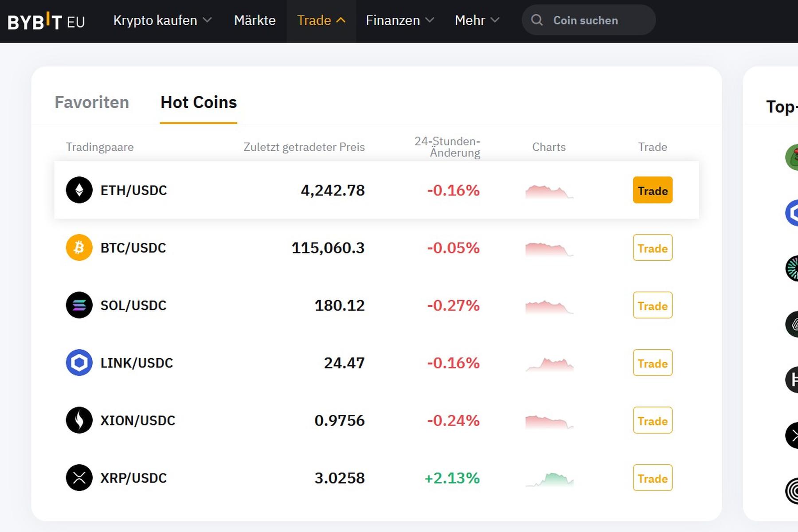
Task: Click Trade button for BTC/USDC
Action: (x=653, y=247)
